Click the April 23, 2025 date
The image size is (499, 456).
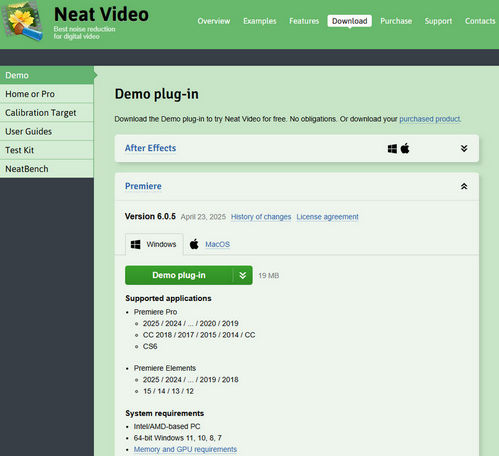[203, 217]
